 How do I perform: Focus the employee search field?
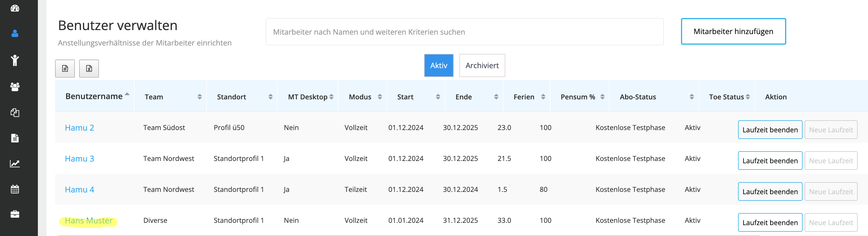pyautogui.click(x=464, y=32)
